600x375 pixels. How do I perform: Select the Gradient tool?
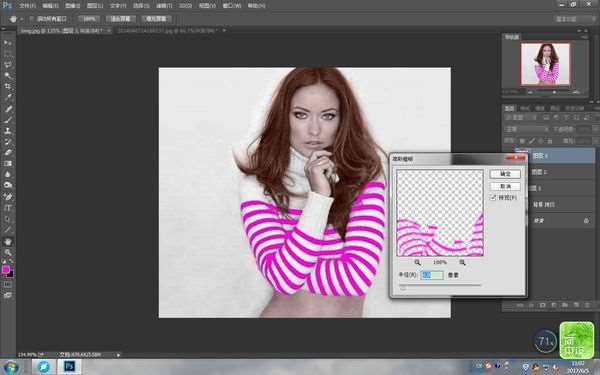8,163
